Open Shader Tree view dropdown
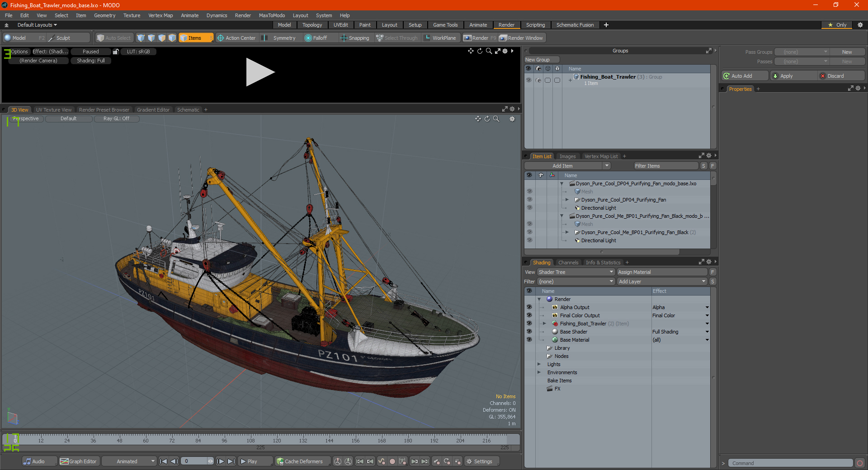Screen dimensions: 868x470 576,272
